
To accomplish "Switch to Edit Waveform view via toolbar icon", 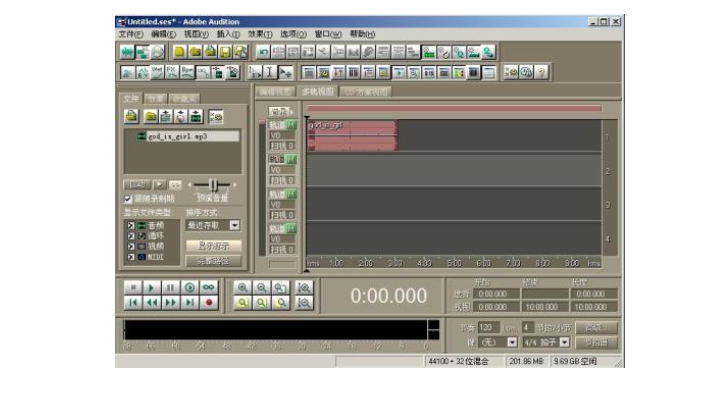I will pos(127,52).
